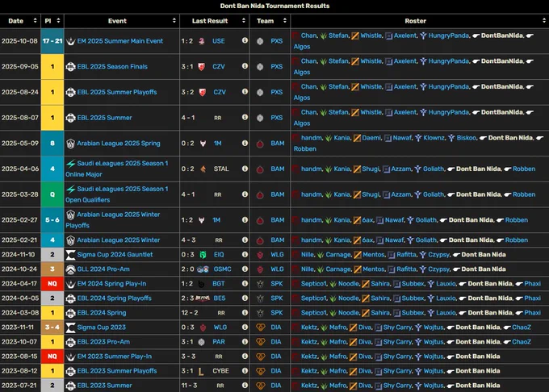
Task: Open info icon for Sigma Cup 2023 row
Action: click(245, 327)
